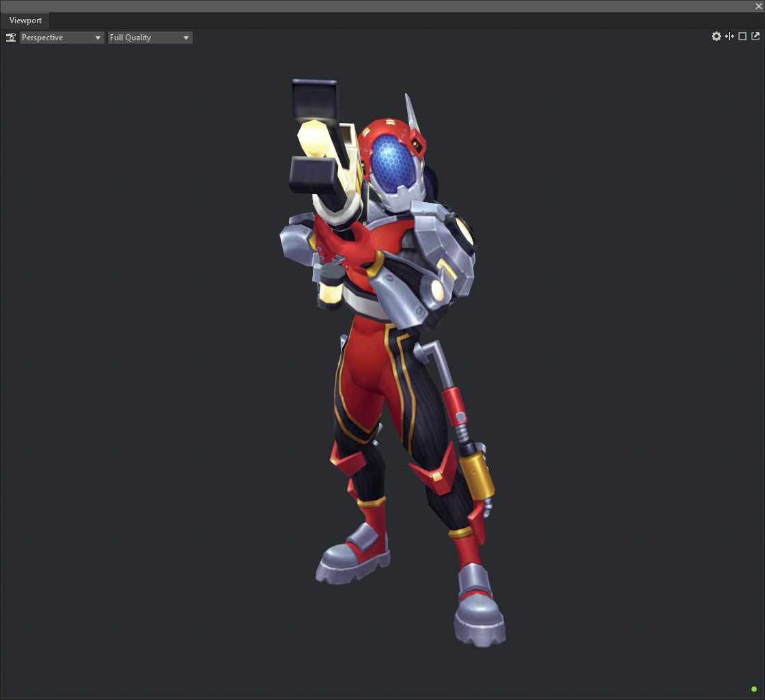Close the viewport panel with X
The width and height of the screenshot is (765, 700).
pyautogui.click(x=759, y=6)
